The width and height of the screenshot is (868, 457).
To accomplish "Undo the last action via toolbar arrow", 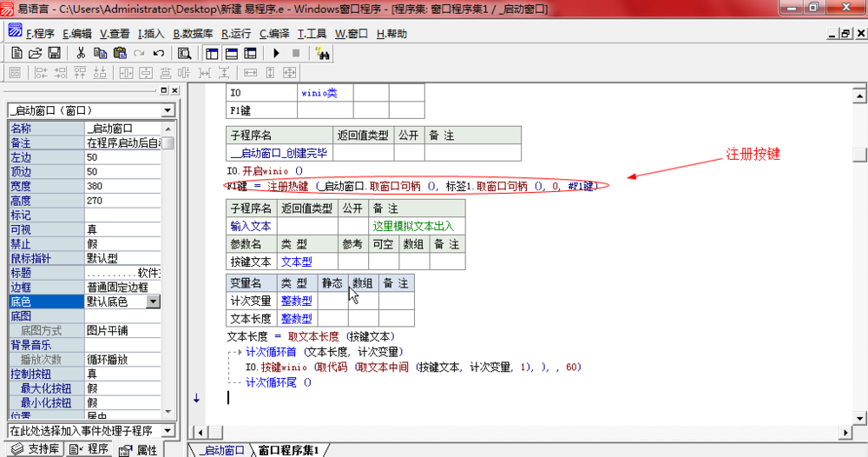I will point(158,53).
